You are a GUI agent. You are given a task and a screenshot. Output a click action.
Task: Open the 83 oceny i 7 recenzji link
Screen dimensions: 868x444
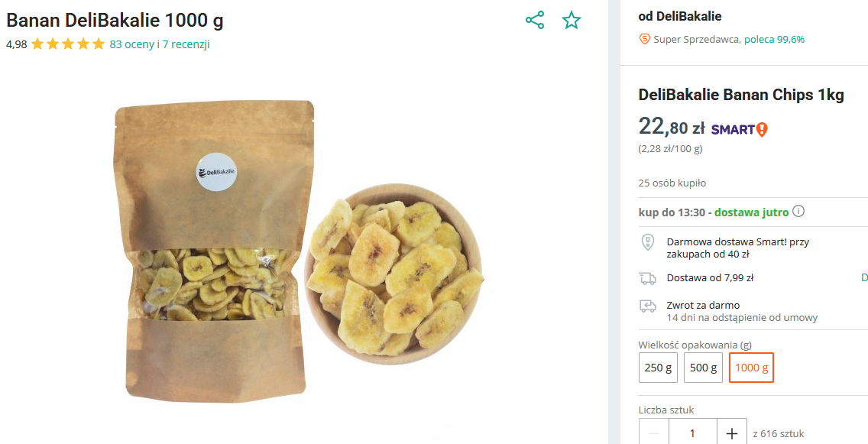click(x=160, y=44)
